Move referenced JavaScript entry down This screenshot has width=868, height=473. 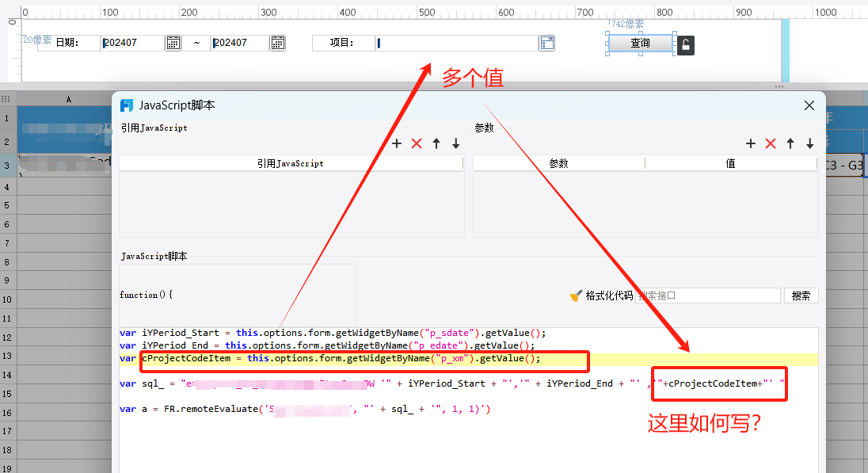pos(455,143)
